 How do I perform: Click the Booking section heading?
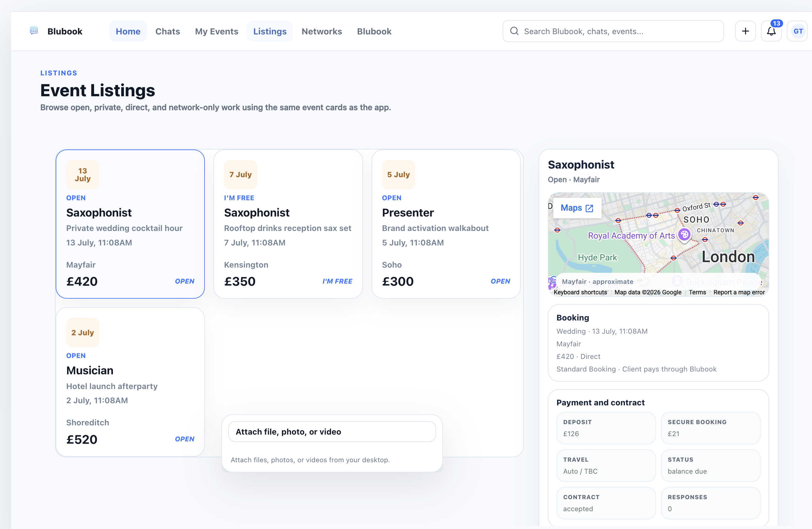[572, 317]
